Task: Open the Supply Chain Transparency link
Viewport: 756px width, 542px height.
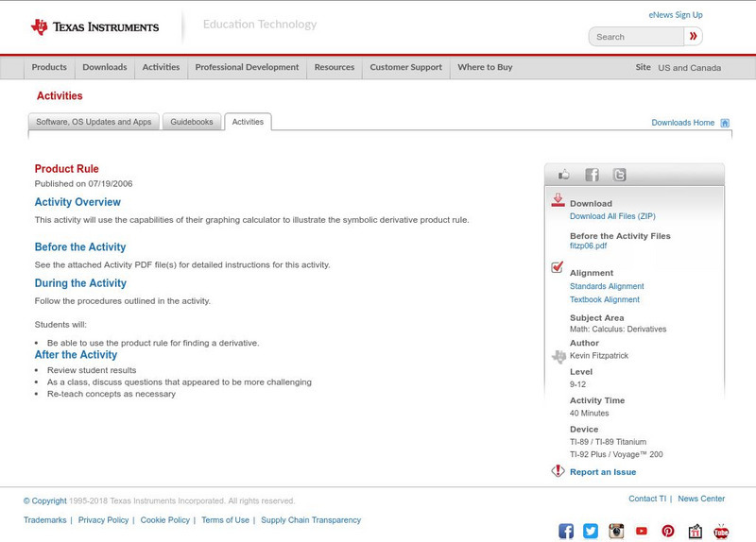Action: coord(311,520)
